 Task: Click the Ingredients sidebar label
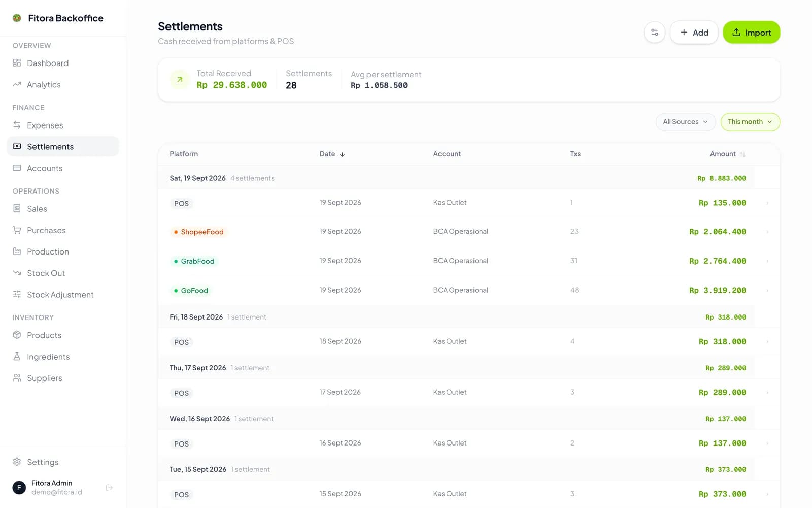point(48,357)
